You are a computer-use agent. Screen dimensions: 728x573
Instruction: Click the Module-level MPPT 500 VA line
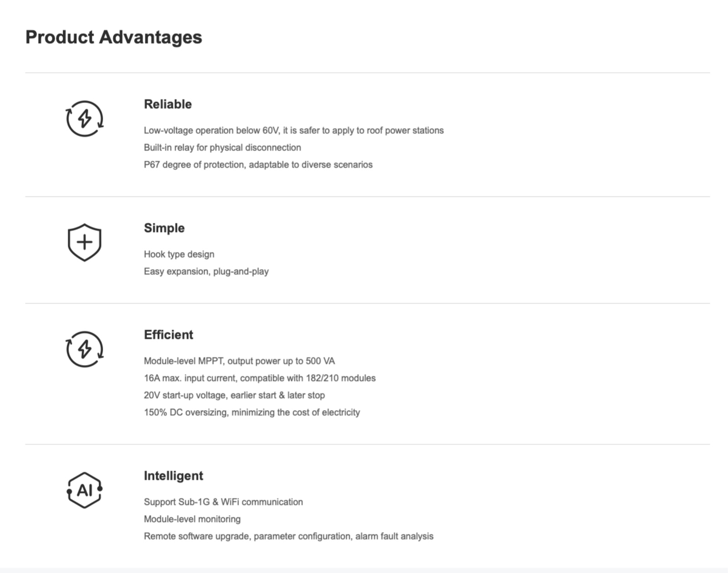(239, 361)
